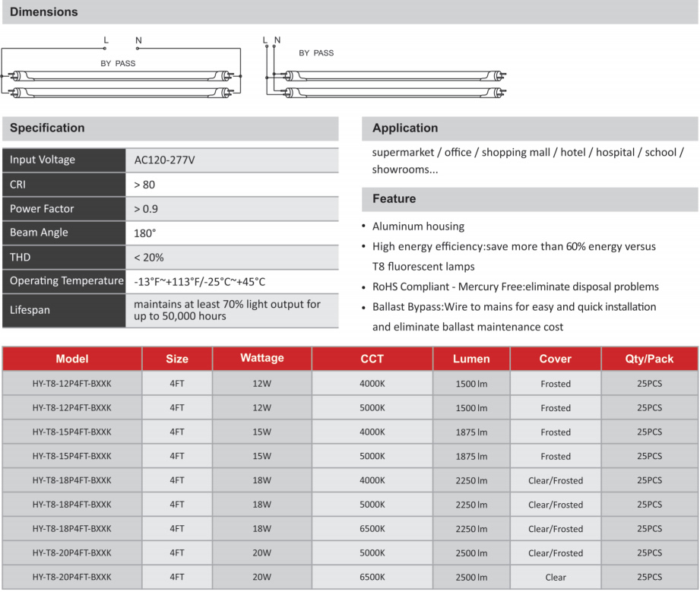This screenshot has height=592, width=700.
Task: Select 15W wattage in the 4000K row
Action: (x=262, y=432)
